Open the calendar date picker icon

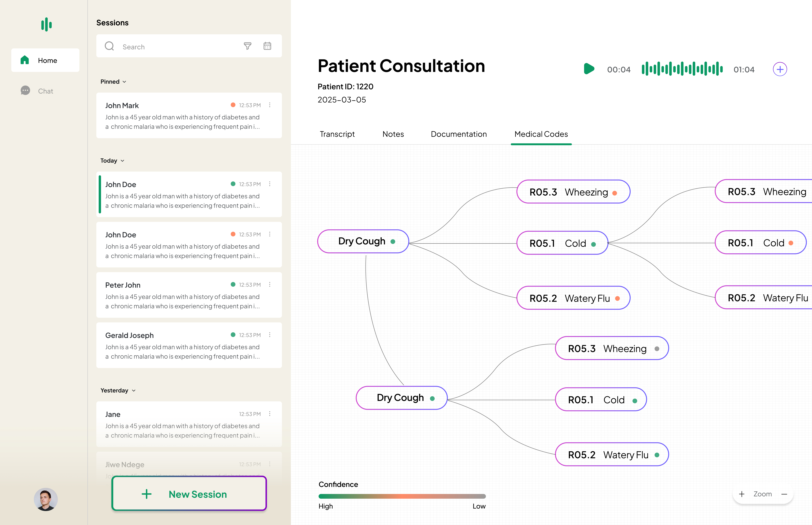pos(267,46)
